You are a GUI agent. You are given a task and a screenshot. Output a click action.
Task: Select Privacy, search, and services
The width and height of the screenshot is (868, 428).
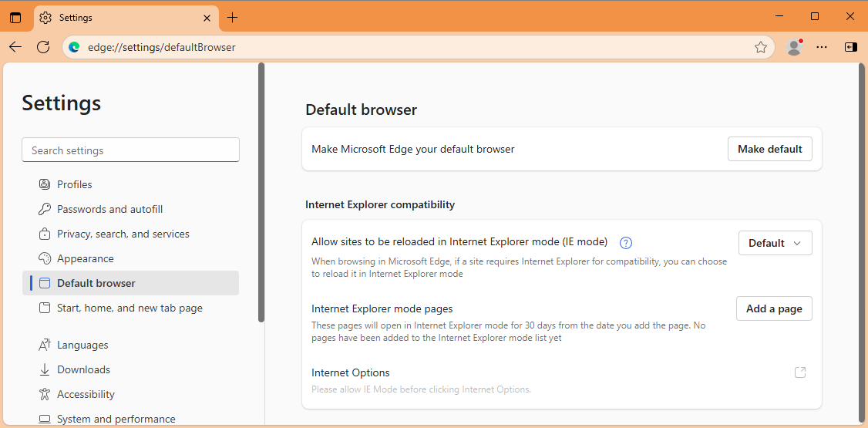point(123,234)
